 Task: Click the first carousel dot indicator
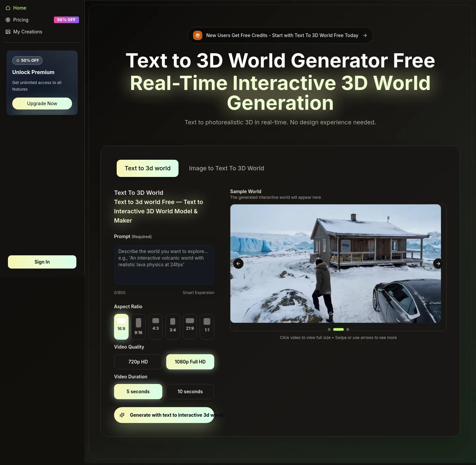click(329, 329)
